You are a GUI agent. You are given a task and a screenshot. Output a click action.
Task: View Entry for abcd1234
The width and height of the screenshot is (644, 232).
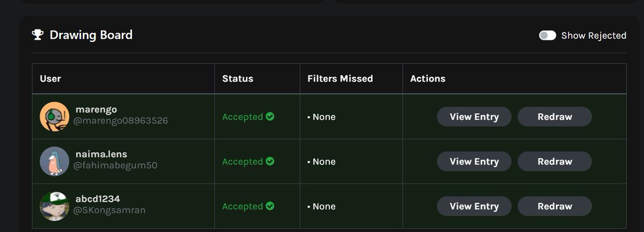pyautogui.click(x=474, y=206)
